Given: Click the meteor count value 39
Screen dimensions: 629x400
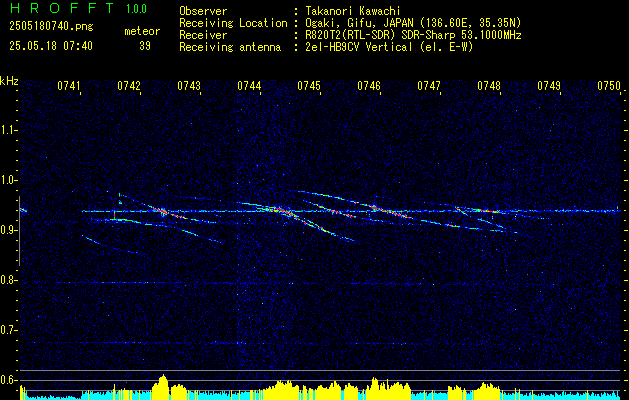Looking at the screenshot, I should pyautogui.click(x=145, y=46).
